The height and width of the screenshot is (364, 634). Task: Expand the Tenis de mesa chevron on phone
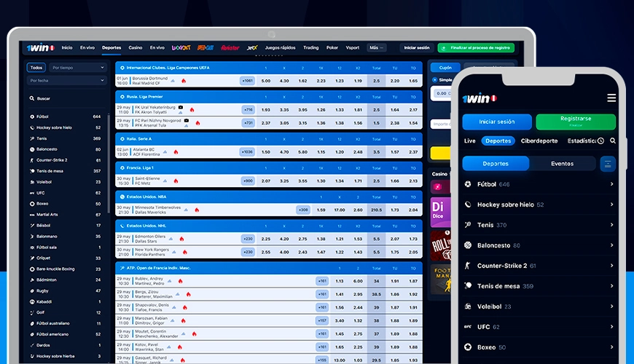[611, 285]
